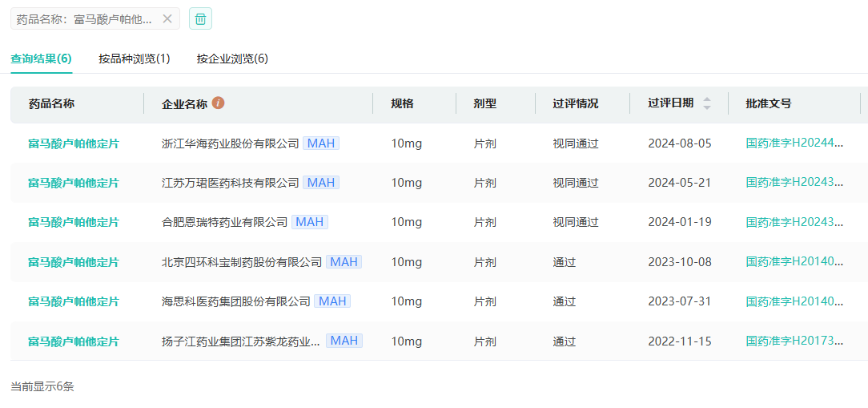Click the MAH badge for 扬子江药业集团
The height and width of the screenshot is (408, 868).
[x=344, y=341]
